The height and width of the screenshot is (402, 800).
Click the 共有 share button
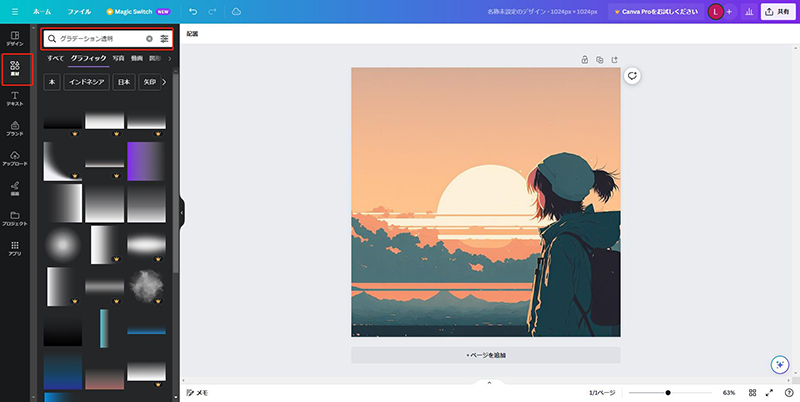pyautogui.click(x=778, y=12)
